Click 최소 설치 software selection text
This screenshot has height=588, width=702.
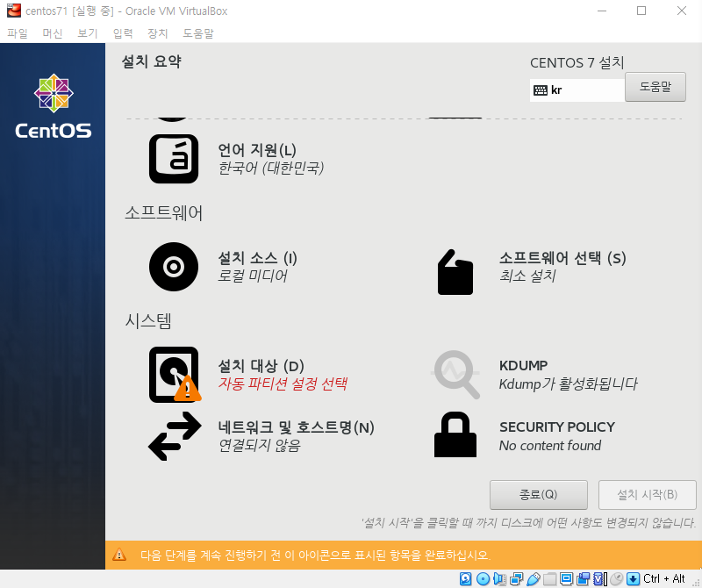coord(527,276)
